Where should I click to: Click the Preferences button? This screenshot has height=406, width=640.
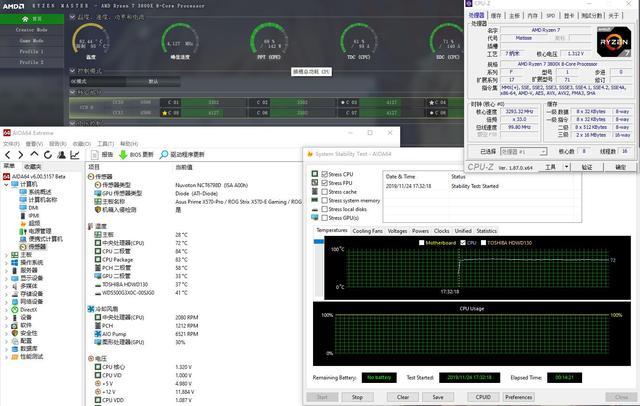click(x=517, y=397)
